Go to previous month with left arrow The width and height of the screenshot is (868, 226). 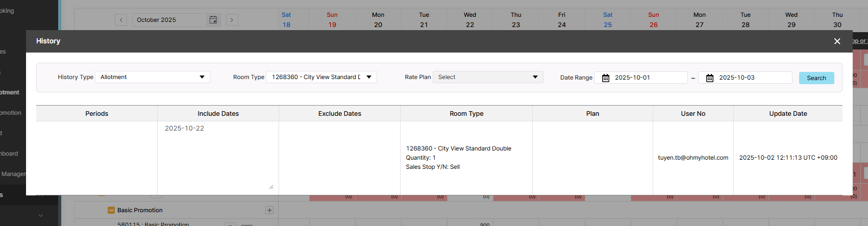tap(121, 20)
